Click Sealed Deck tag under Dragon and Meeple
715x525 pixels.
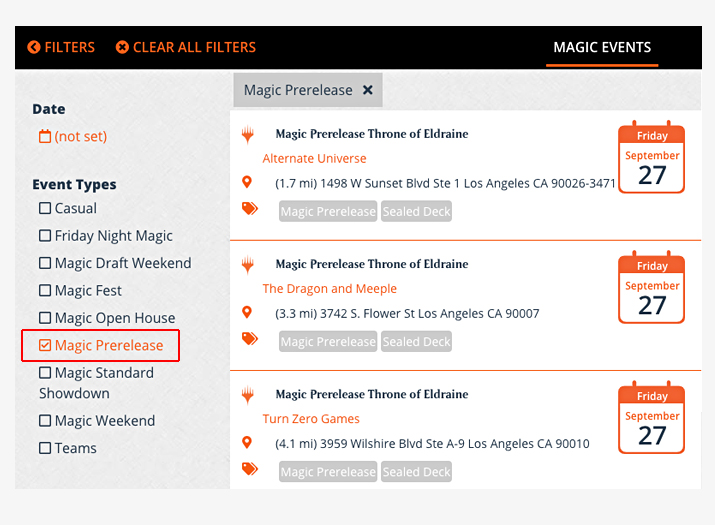point(416,341)
